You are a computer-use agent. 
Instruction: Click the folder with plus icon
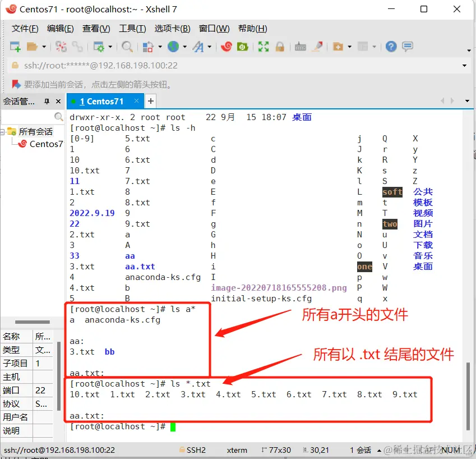[338, 47]
